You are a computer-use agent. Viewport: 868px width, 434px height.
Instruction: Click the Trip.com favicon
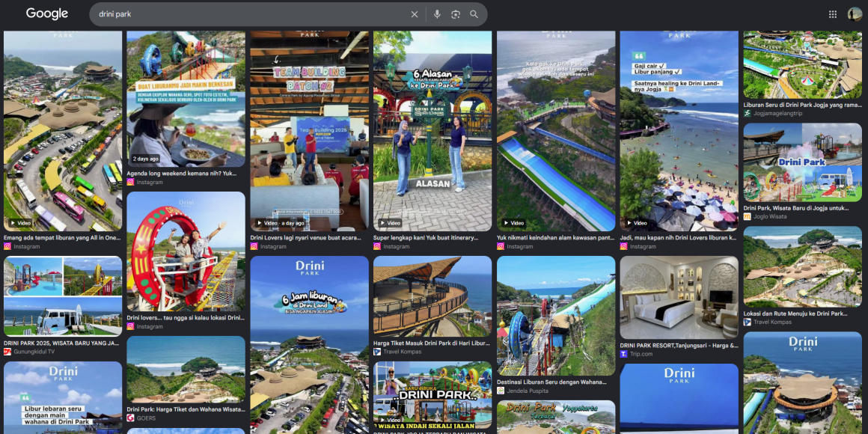(x=624, y=354)
